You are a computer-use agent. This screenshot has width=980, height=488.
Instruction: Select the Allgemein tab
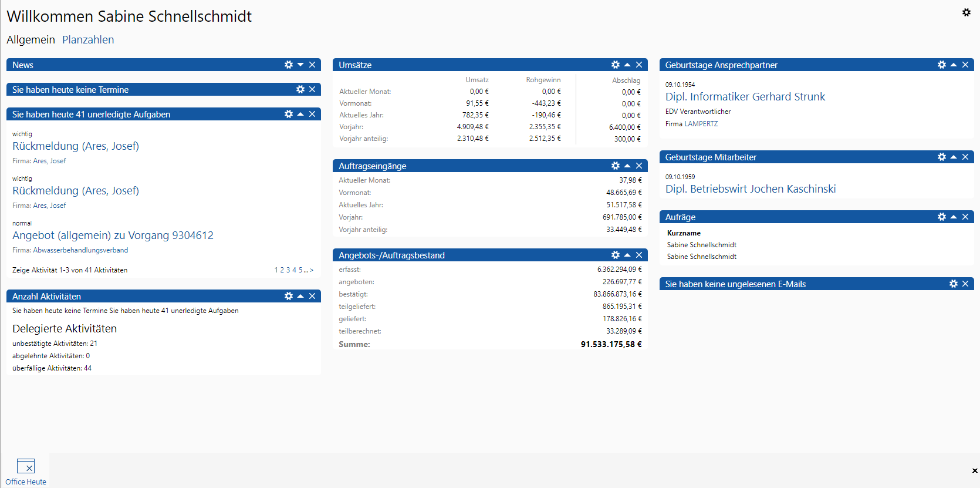pyautogui.click(x=31, y=40)
